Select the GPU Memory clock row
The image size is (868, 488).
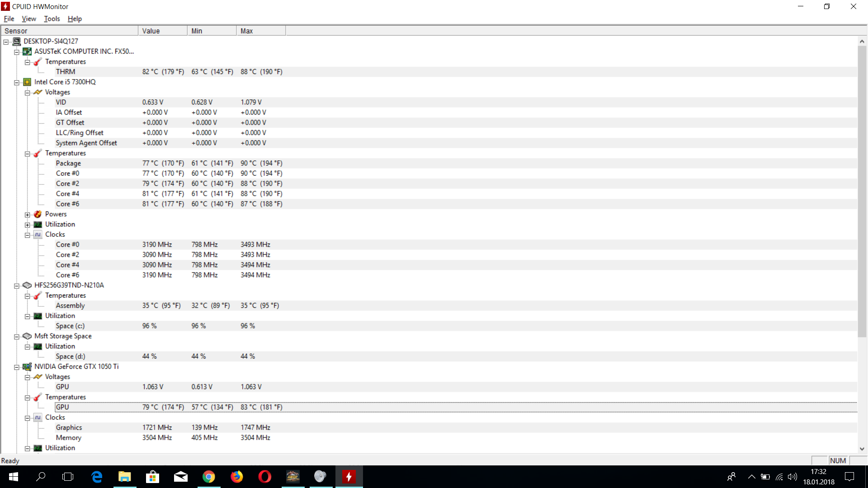(456, 438)
